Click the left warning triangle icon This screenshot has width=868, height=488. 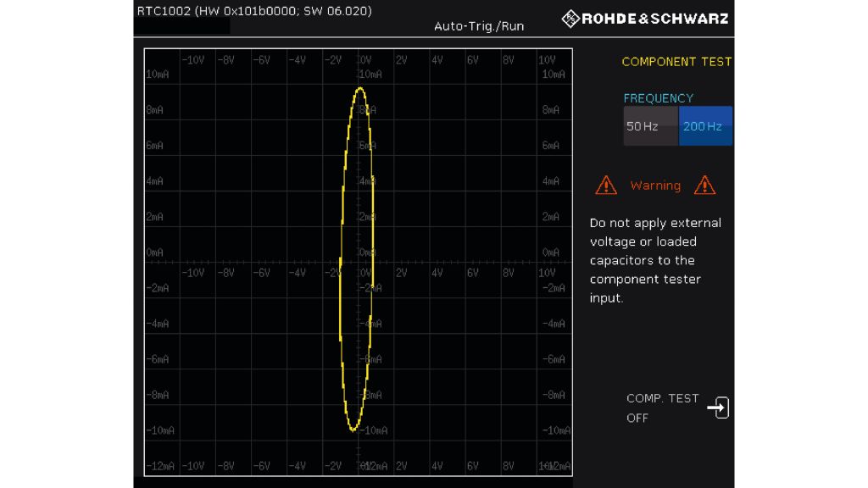pos(606,185)
